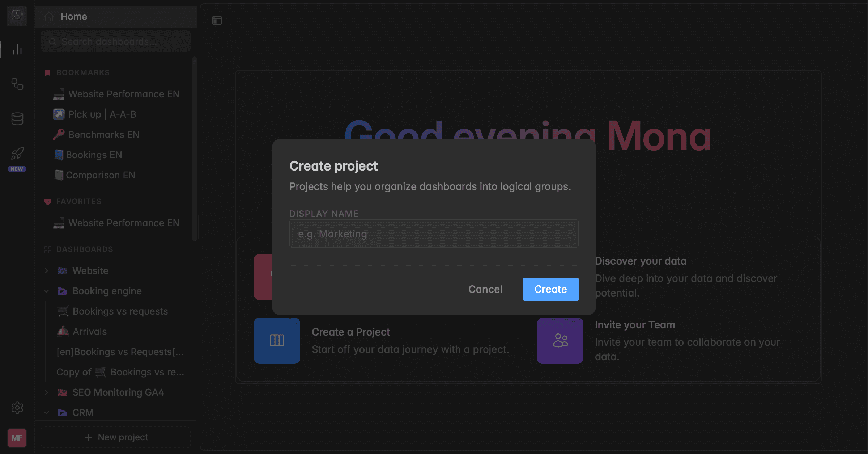The height and width of the screenshot is (454, 868).
Task: Open Website Performance EN under Bookmarks
Action: pos(116,94)
